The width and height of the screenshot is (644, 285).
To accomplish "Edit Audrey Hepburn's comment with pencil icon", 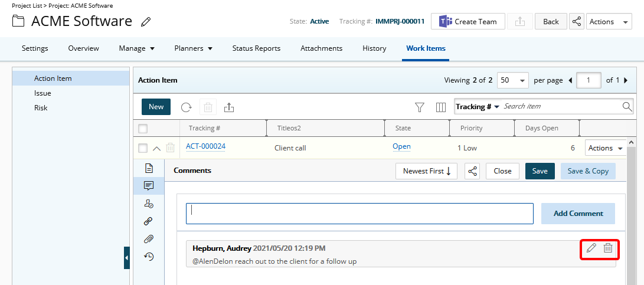I will coord(591,248).
